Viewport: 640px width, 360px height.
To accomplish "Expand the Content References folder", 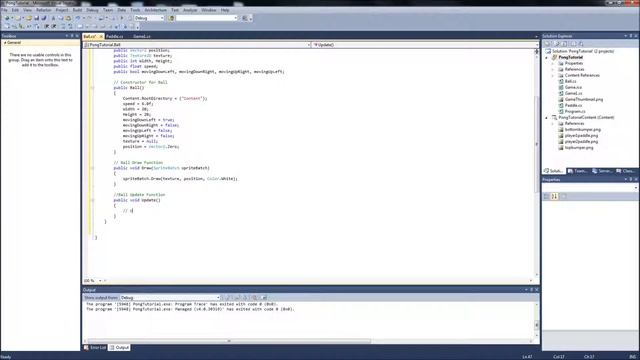I will [x=553, y=76].
